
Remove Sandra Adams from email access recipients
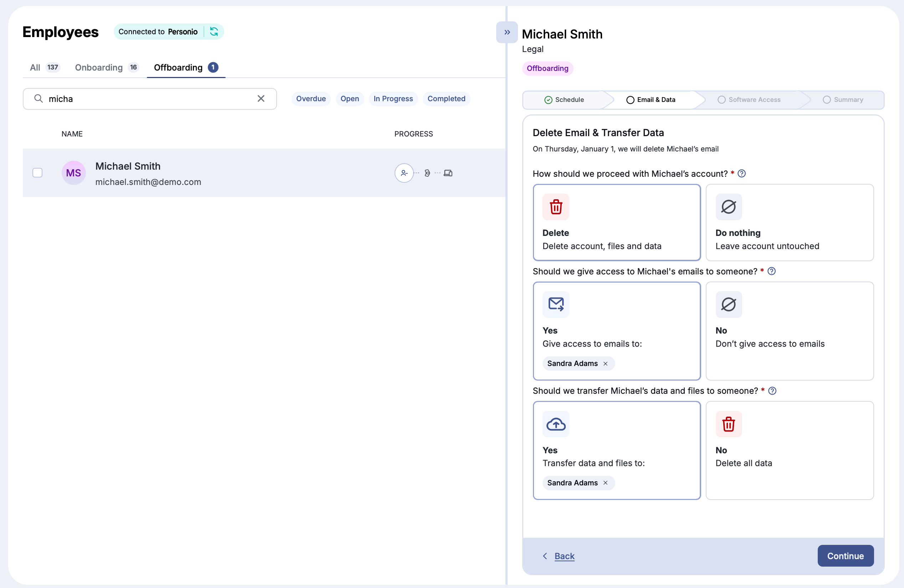click(605, 363)
